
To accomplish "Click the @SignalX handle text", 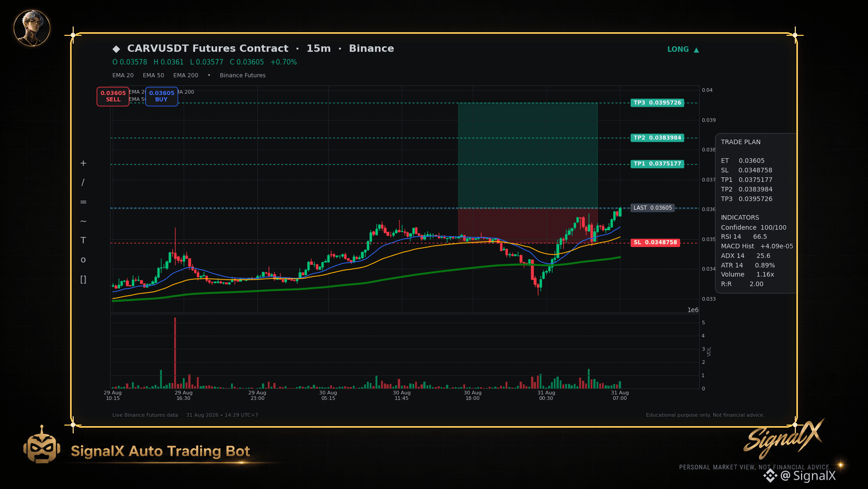I will 808,475.
